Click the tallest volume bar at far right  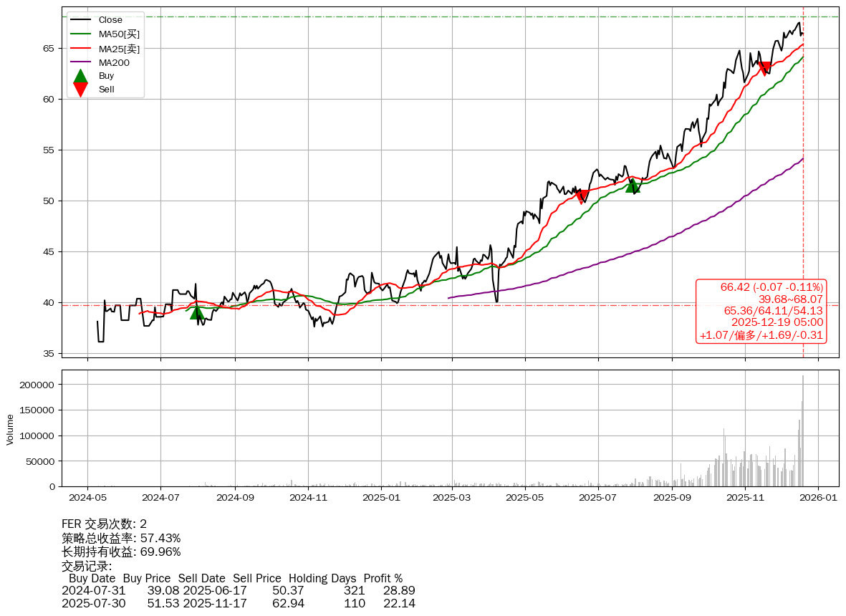[x=802, y=430]
